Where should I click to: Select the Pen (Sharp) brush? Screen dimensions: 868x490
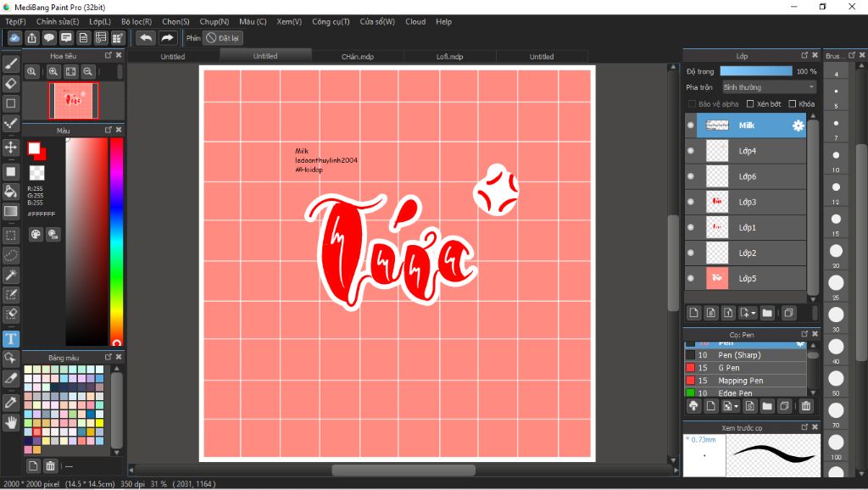746,355
